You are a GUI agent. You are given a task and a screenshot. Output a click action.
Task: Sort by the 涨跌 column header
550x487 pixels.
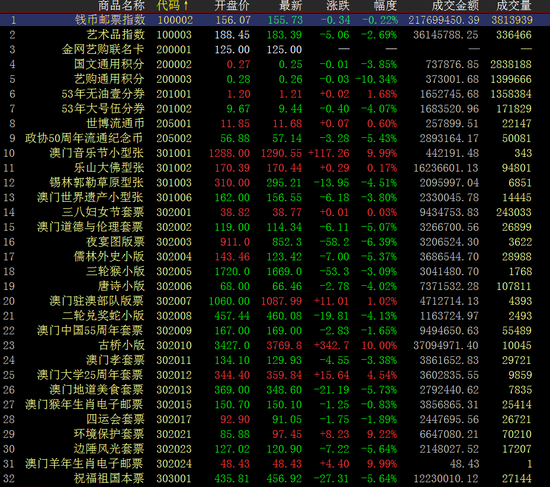point(338,6)
